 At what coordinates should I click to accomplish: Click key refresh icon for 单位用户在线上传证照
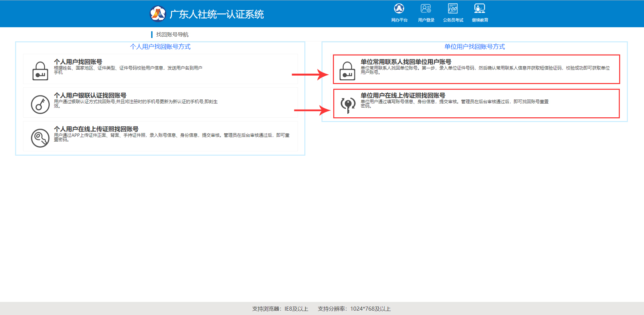point(348,105)
